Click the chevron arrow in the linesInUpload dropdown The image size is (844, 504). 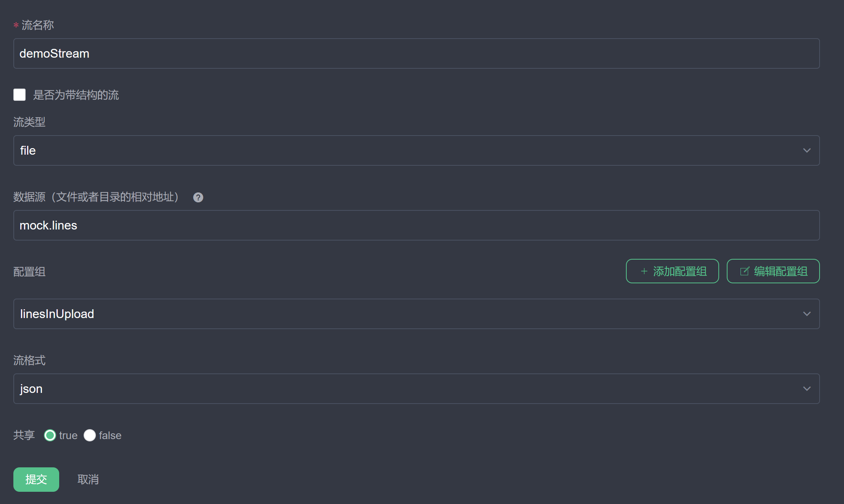point(807,314)
